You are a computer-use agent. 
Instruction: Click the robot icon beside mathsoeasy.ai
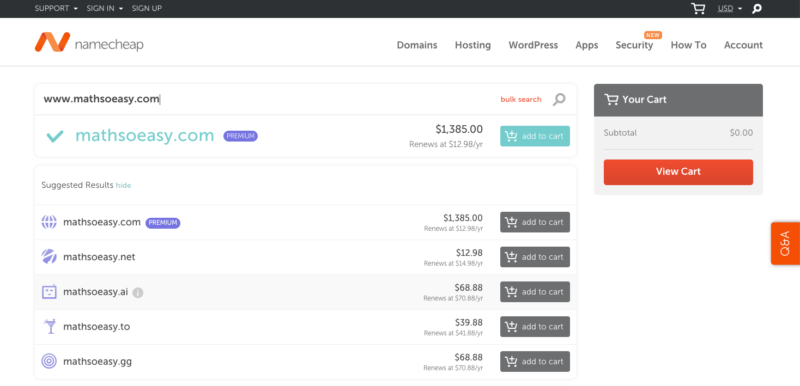pos(49,292)
